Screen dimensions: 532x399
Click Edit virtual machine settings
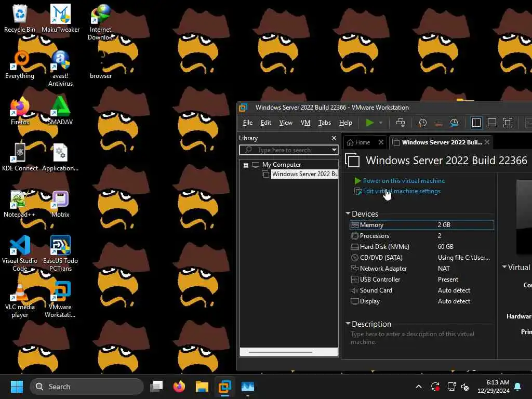402,191
